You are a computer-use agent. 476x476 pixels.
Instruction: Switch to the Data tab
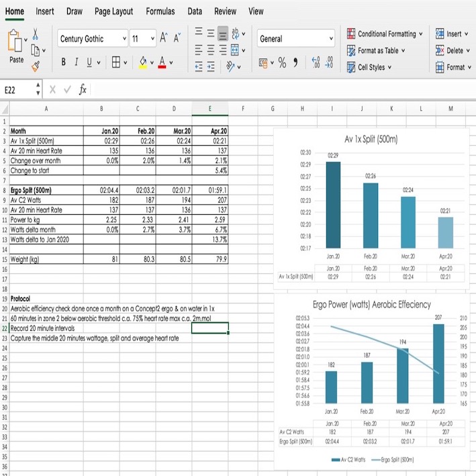[195, 11]
